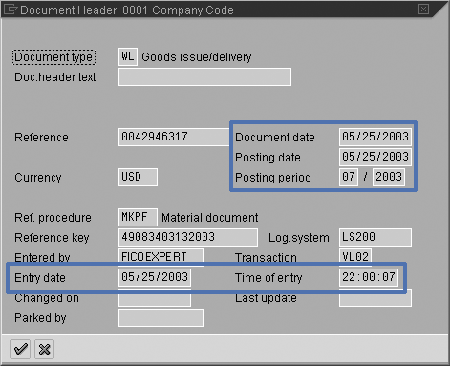Viewport: 450px width, 366px height.
Task: Click the Transaction label
Action: (266, 258)
